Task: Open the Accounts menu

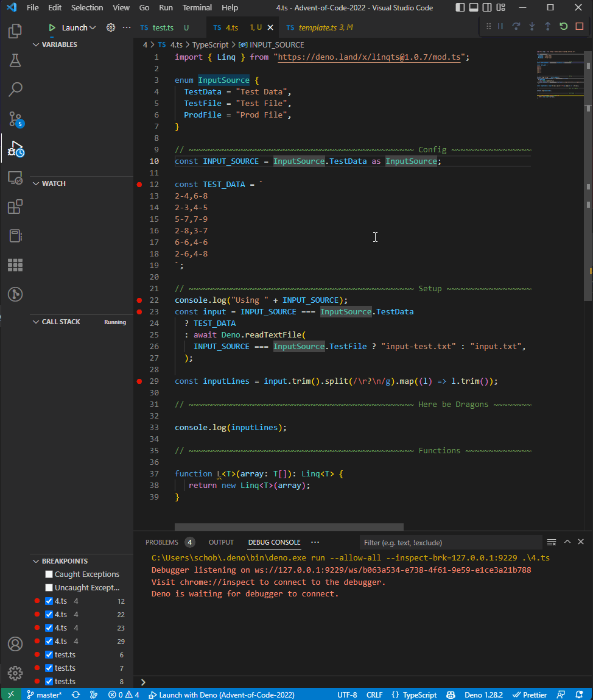Action: [x=15, y=644]
